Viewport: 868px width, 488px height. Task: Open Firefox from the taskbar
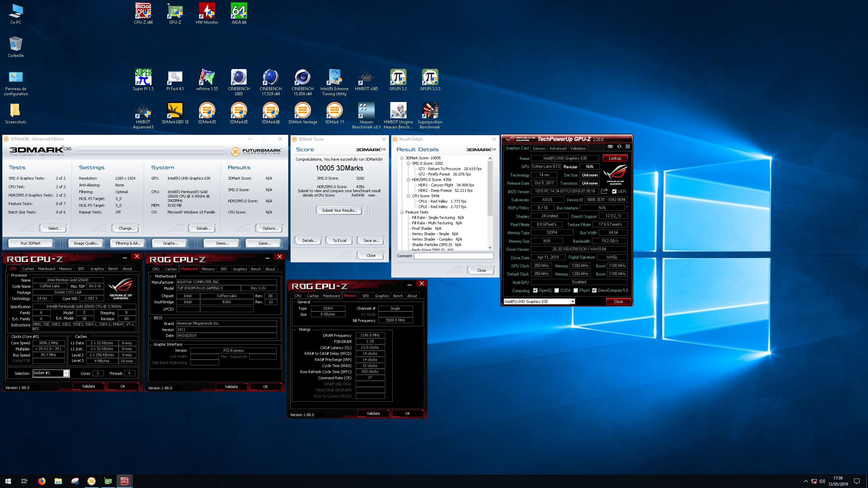[x=41, y=481]
